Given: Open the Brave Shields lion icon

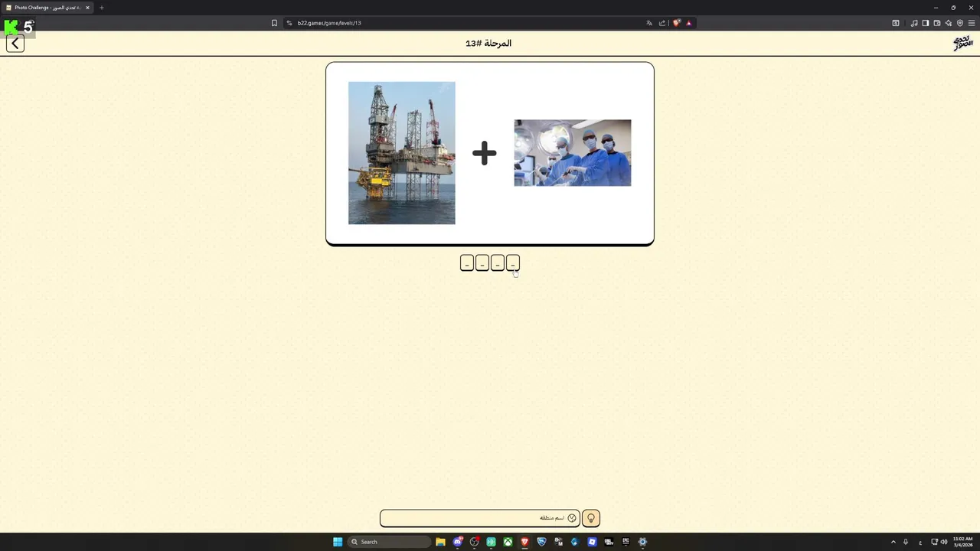Looking at the screenshot, I should point(676,23).
